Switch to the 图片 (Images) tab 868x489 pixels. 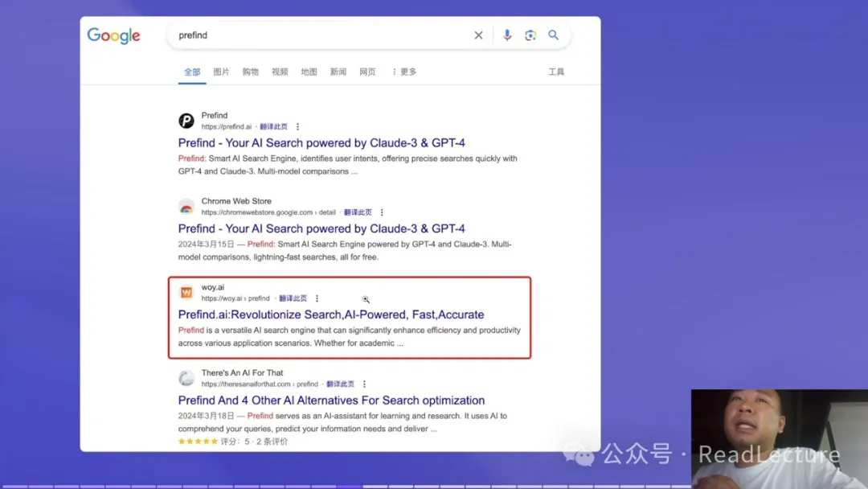coord(221,72)
